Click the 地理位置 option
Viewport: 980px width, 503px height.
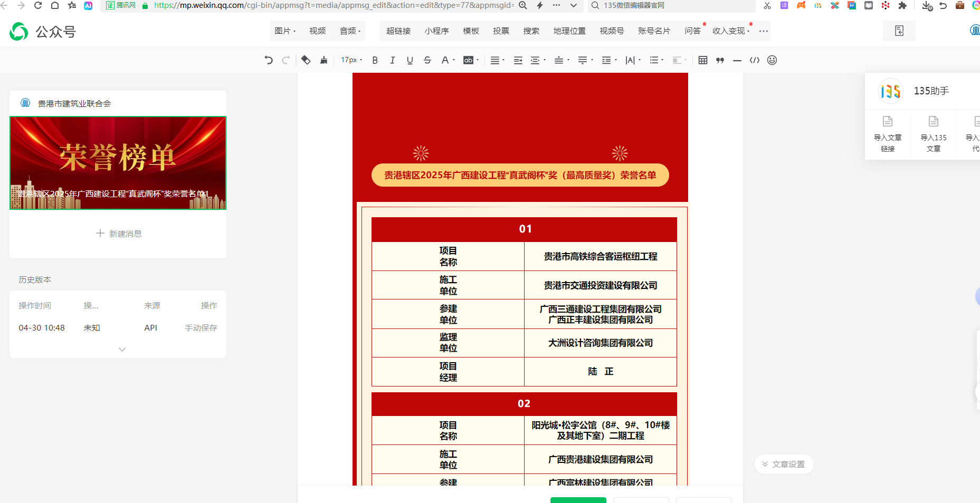pos(569,31)
